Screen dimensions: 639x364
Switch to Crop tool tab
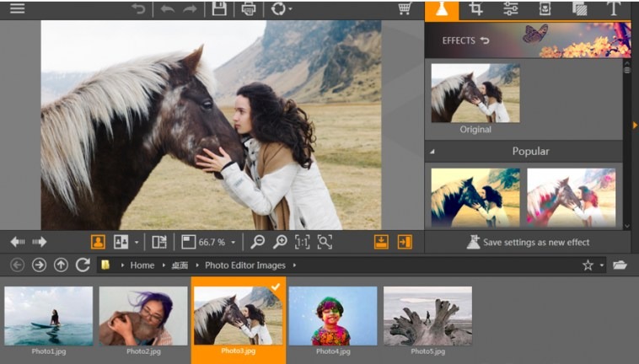pos(476,8)
